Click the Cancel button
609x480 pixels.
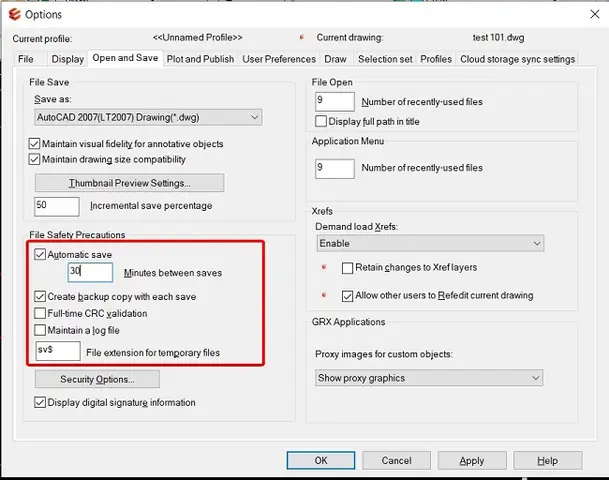point(396,461)
